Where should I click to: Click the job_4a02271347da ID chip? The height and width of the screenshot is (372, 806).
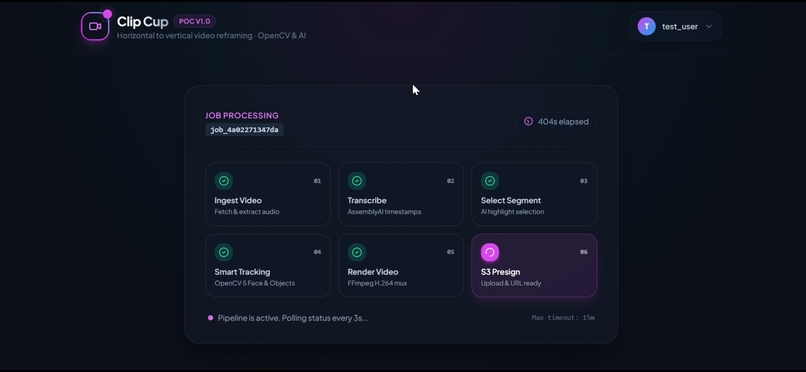[x=244, y=130]
